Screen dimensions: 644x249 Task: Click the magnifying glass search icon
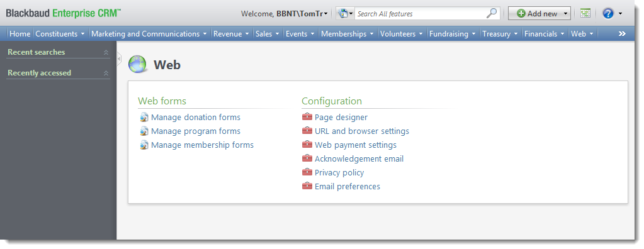[x=492, y=14]
